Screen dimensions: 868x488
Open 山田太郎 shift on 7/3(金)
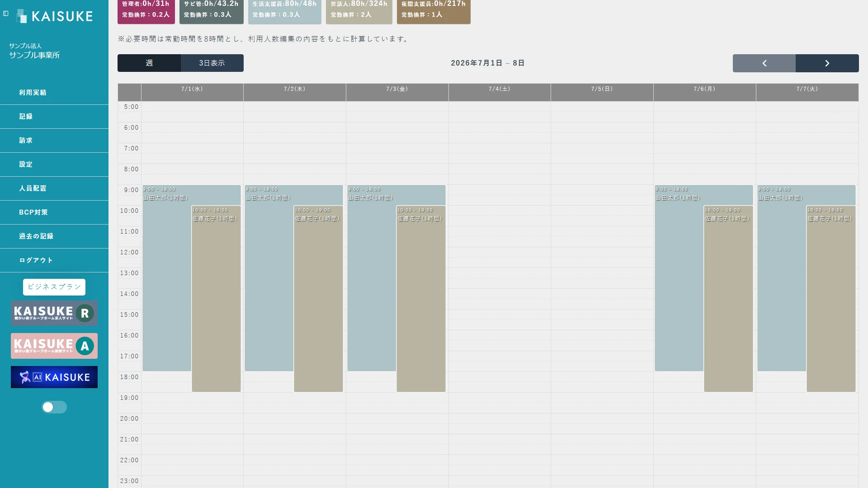point(372,278)
